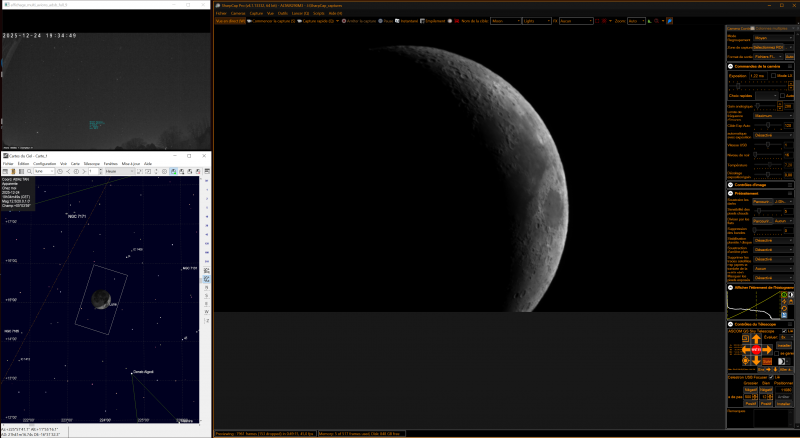Click Capture rapide button
The image size is (800, 438).
316,21
